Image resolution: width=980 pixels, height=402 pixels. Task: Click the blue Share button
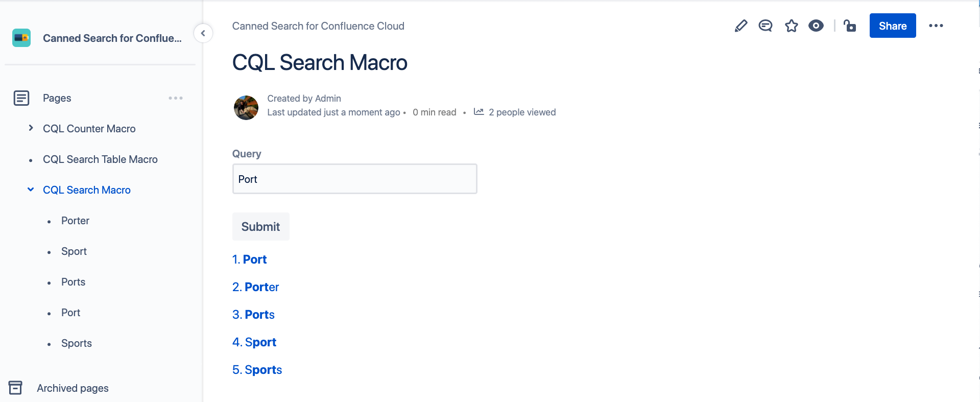[892, 26]
